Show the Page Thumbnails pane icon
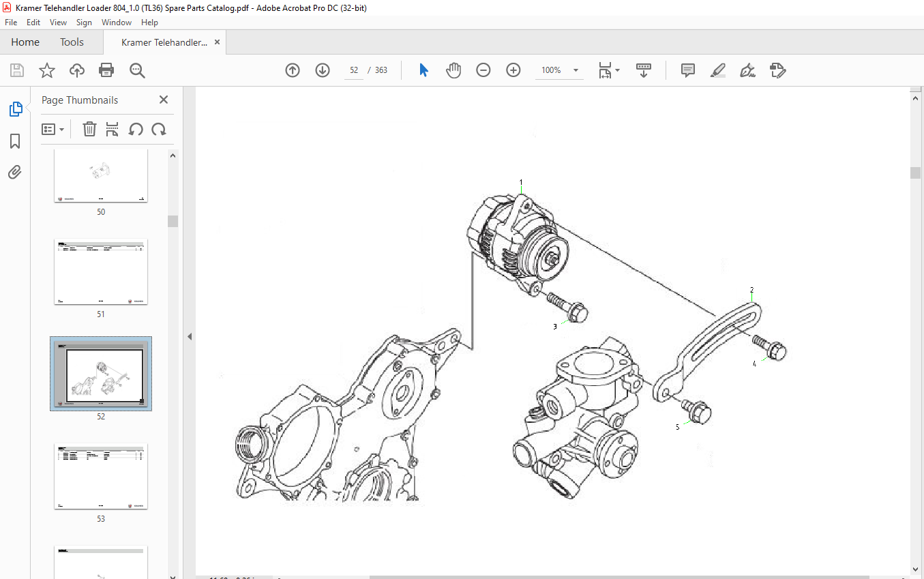 pos(15,108)
